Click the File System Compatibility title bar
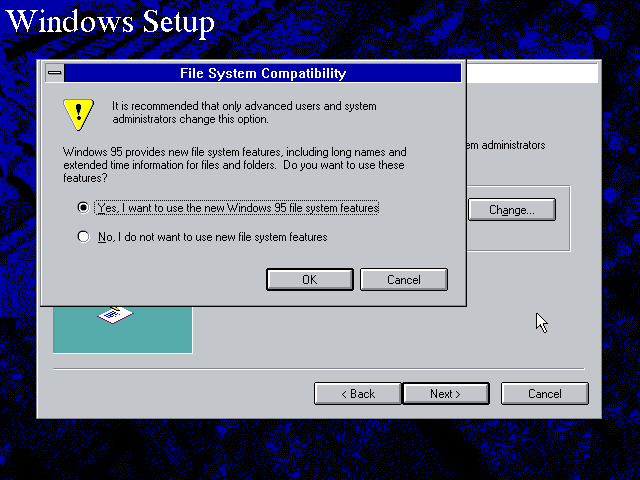 (x=263, y=73)
